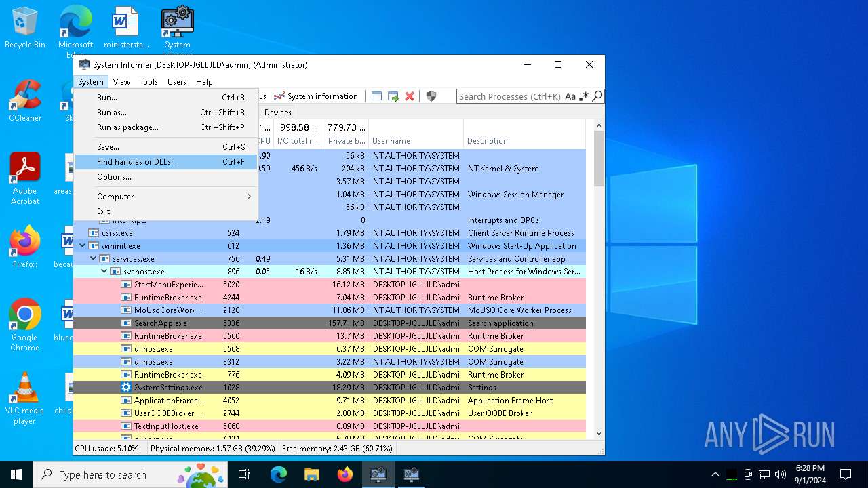This screenshot has width=868, height=488.
Task: Click the SearchApp.exe process icon
Action: pos(126,323)
